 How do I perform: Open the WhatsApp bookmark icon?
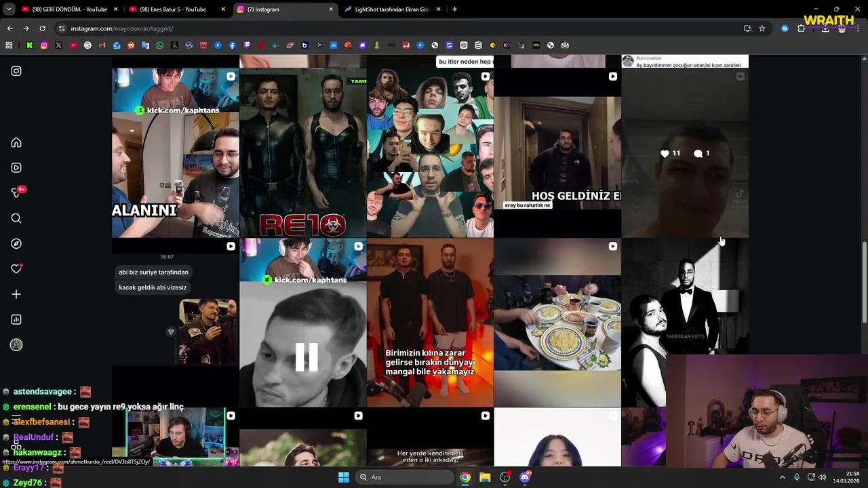[x=160, y=45]
